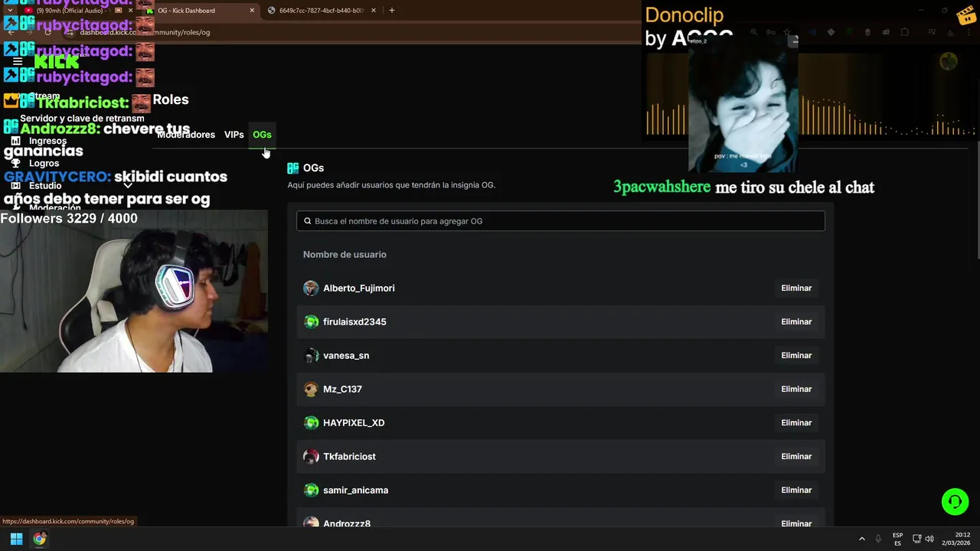The height and width of the screenshot is (551, 980).
Task: Click the Ingresos bar chart icon in the sidebar
Action: coord(15,141)
